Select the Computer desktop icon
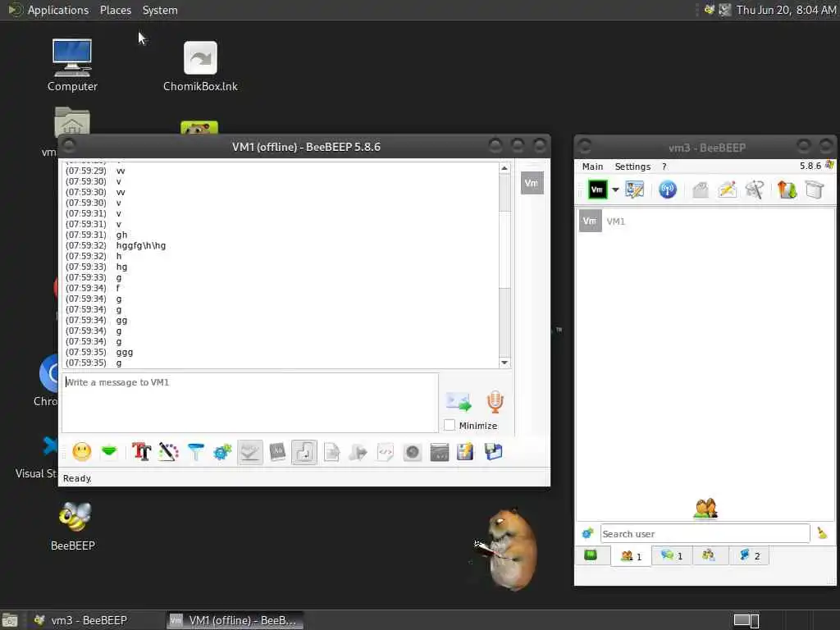 click(x=72, y=66)
